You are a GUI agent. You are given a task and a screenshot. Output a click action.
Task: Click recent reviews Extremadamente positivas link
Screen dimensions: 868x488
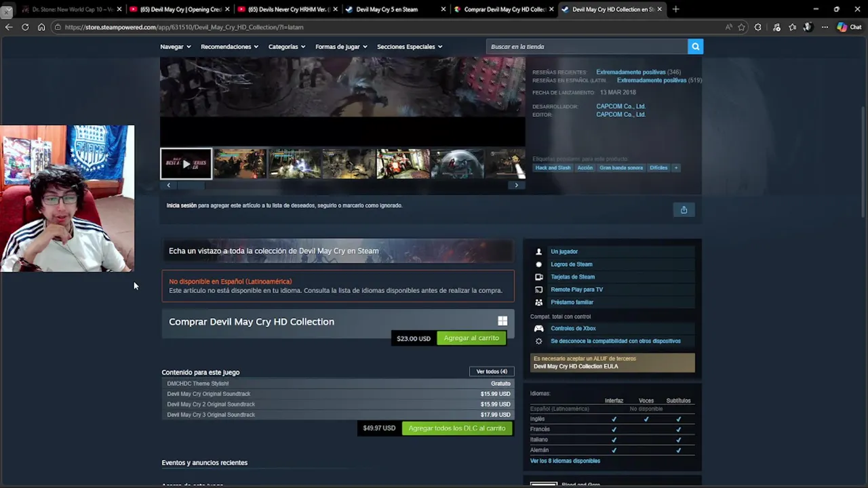[631, 72]
